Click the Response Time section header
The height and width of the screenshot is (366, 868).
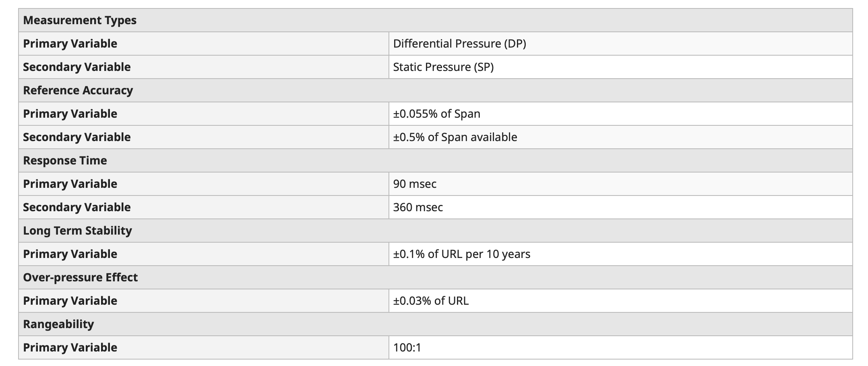[x=65, y=160]
